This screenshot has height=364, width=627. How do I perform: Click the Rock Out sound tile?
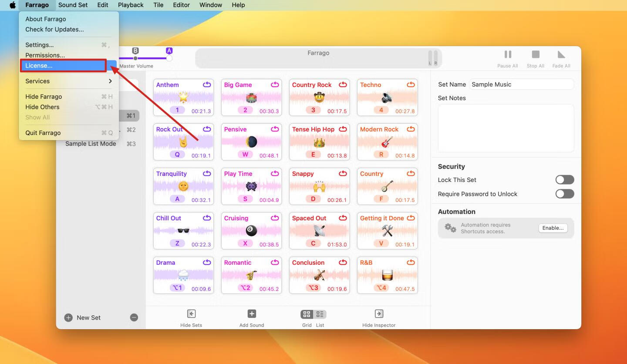pos(183,142)
